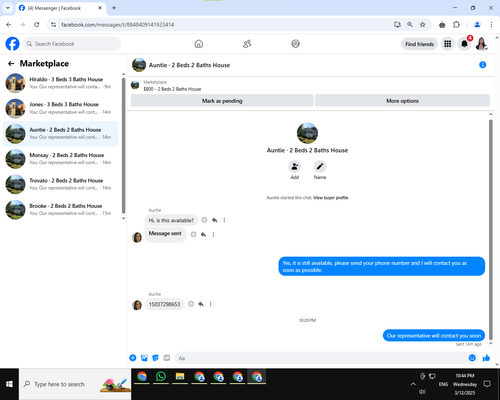Click the Name edit pencil icon

click(x=320, y=166)
